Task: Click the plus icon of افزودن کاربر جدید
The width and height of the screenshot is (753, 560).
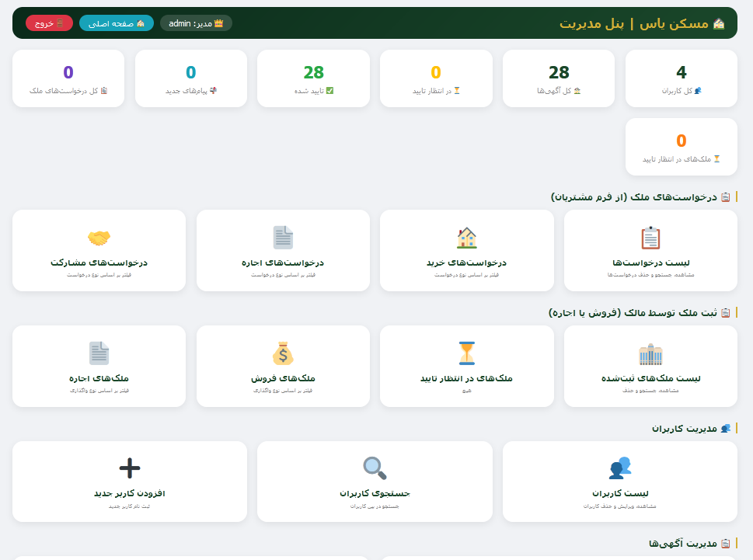Action: pyautogui.click(x=130, y=468)
